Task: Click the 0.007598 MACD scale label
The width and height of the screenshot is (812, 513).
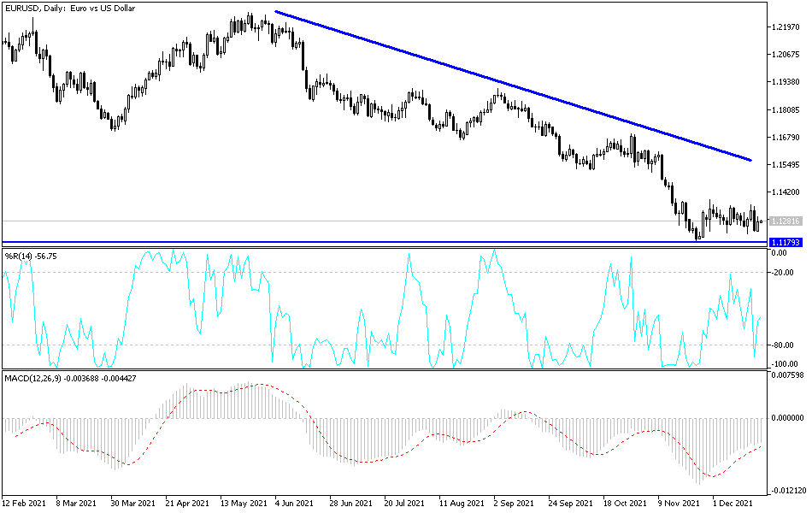Action: 786,374
